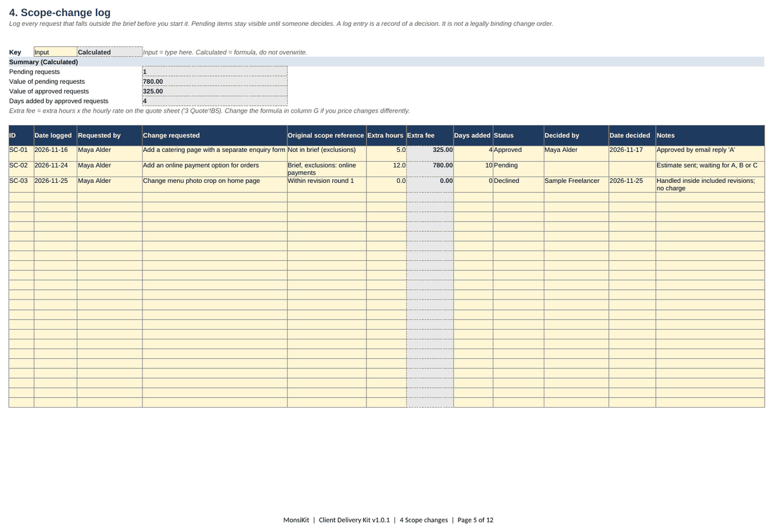Click the Extra fee formula explanation note

click(x=209, y=111)
